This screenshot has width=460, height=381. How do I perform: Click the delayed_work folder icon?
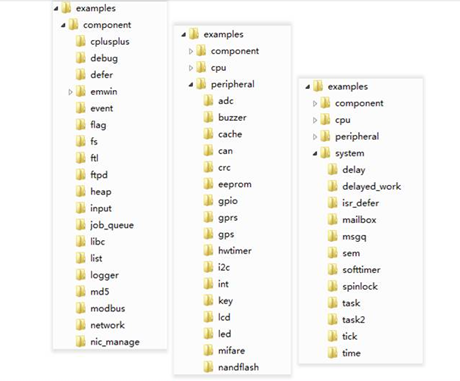pos(332,186)
